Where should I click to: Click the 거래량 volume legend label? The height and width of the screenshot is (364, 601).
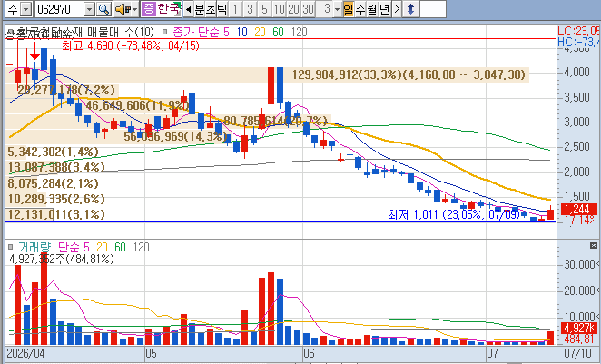pyautogui.click(x=34, y=247)
